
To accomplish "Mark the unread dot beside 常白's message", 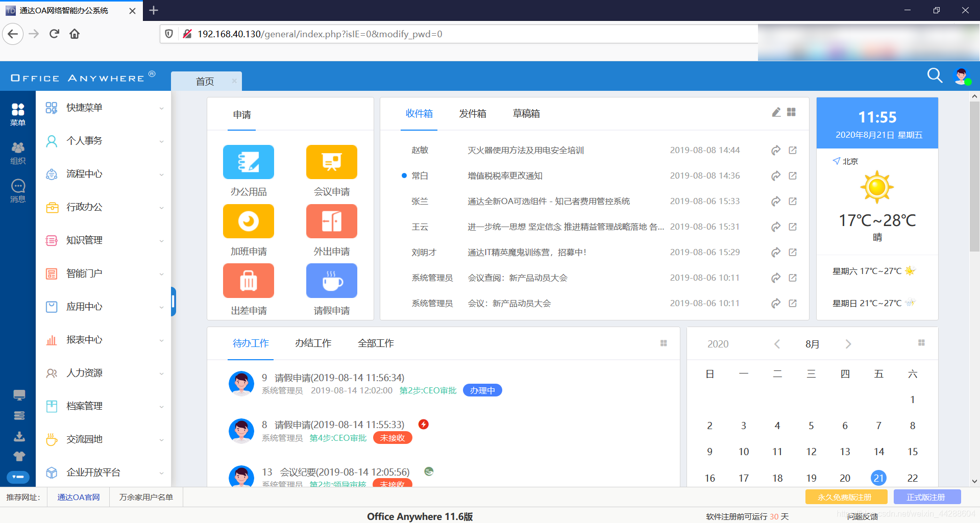I will [x=404, y=176].
